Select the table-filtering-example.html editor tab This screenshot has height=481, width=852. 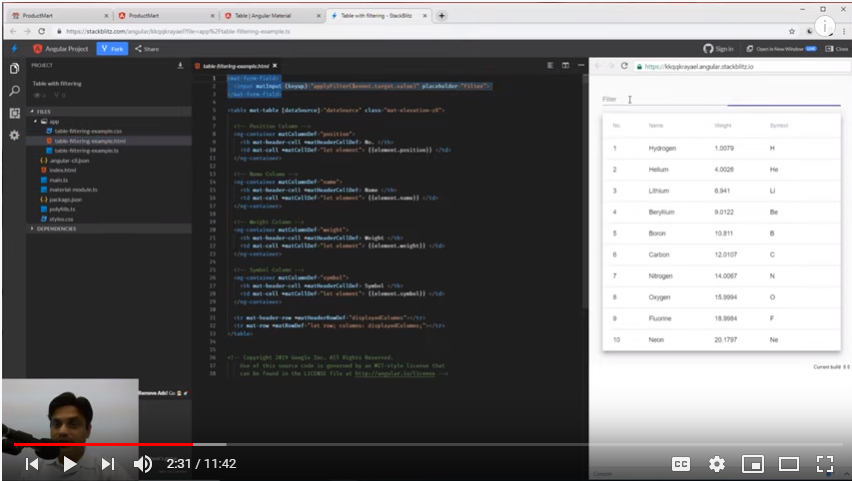[x=236, y=66]
